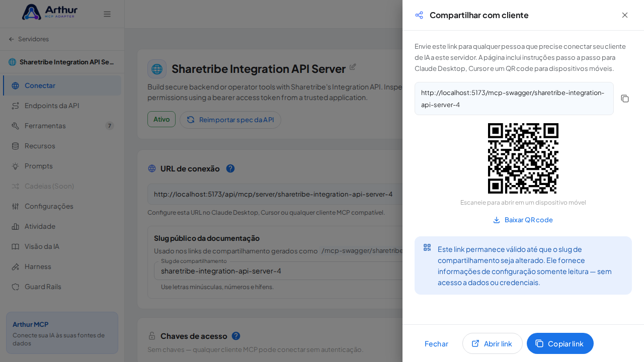Open the Ferramentas section
Viewport: 644px width, 362px height.
click(x=62, y=126)
